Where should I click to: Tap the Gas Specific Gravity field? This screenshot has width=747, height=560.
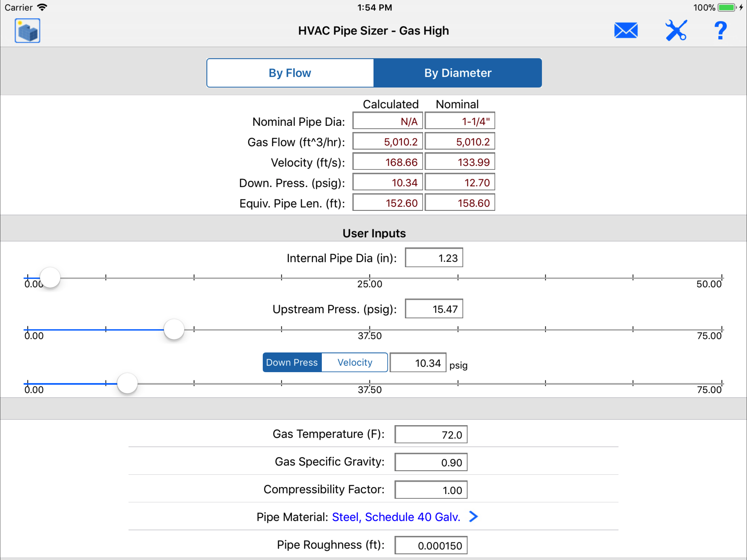(x=431, y=462)
